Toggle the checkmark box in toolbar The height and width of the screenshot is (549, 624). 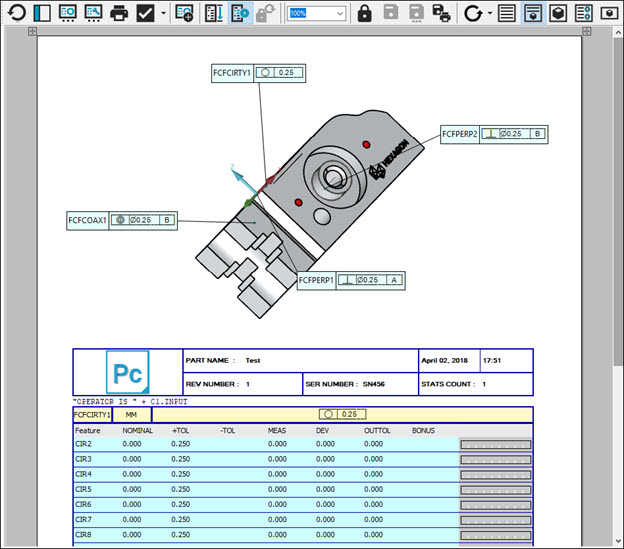point(145,13)
